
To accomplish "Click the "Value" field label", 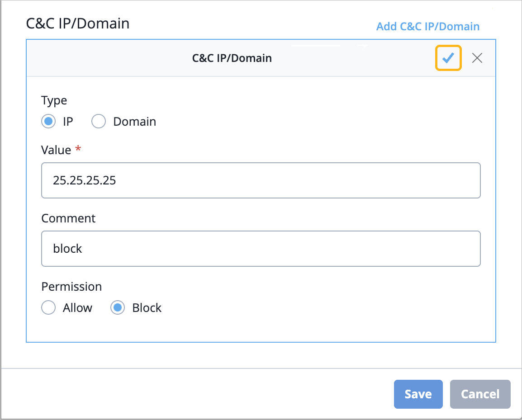I will [x=56, y=150].
